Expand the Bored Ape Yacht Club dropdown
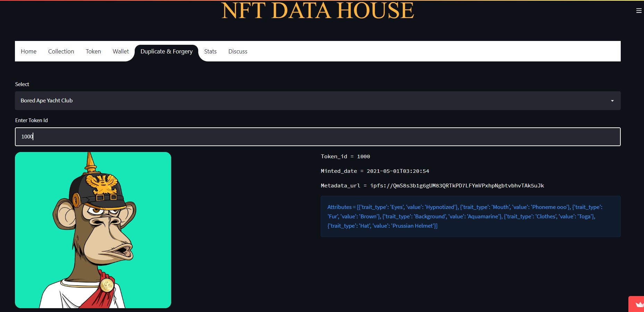Viewport: 644px width, 312px height. click(318, 101)
